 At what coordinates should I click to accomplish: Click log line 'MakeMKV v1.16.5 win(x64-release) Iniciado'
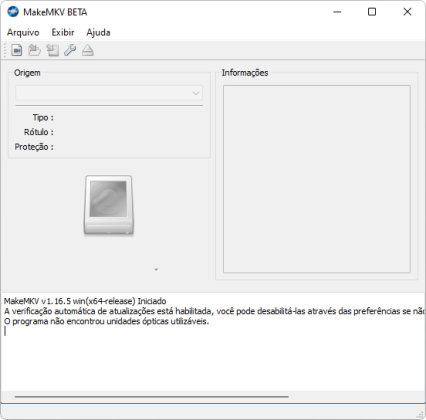coord(85,301)
